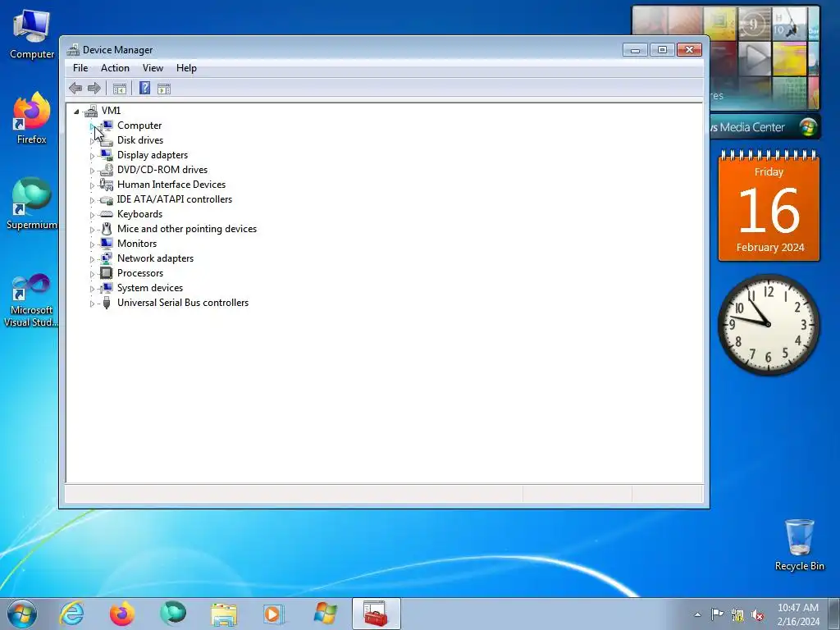The image size is (840, 630).
Task: Click the muted volume tray icon
Action: coord(757,615)
